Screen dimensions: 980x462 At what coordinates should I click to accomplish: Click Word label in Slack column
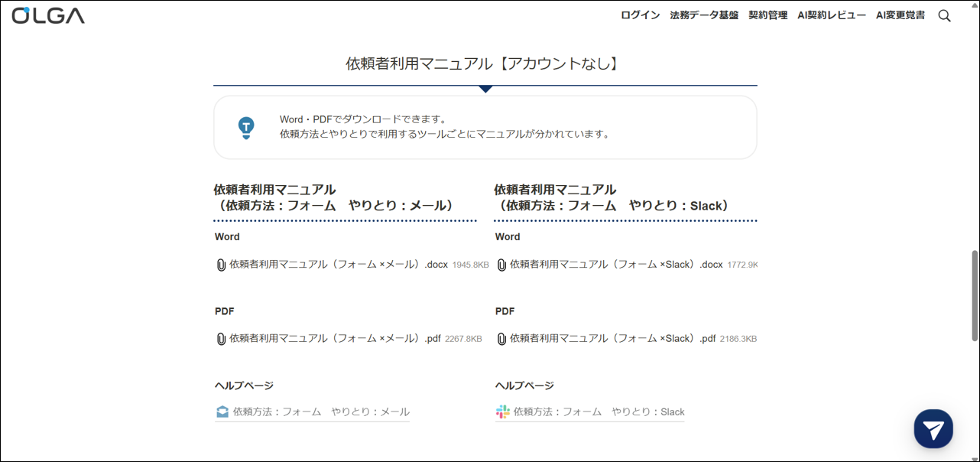pos(508,237)
